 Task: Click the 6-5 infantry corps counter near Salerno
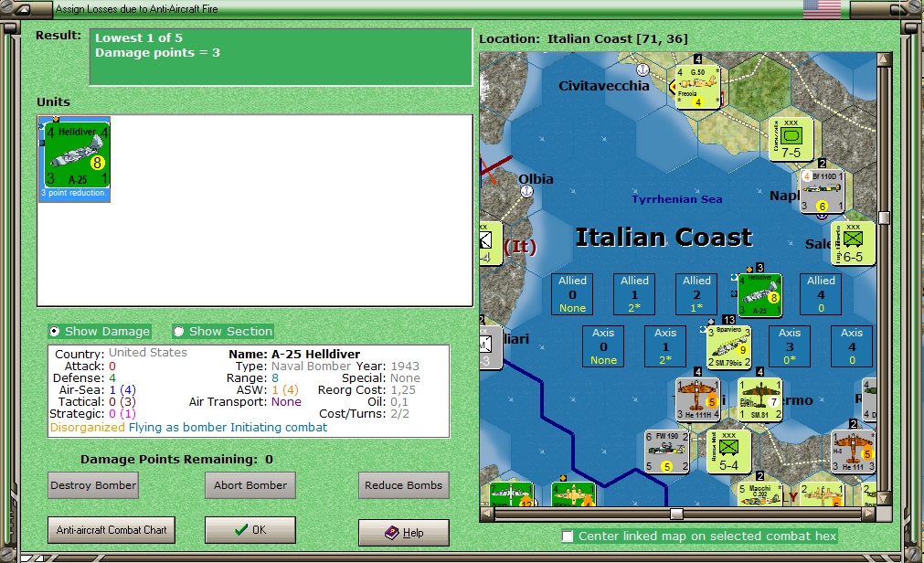point(853,243)
